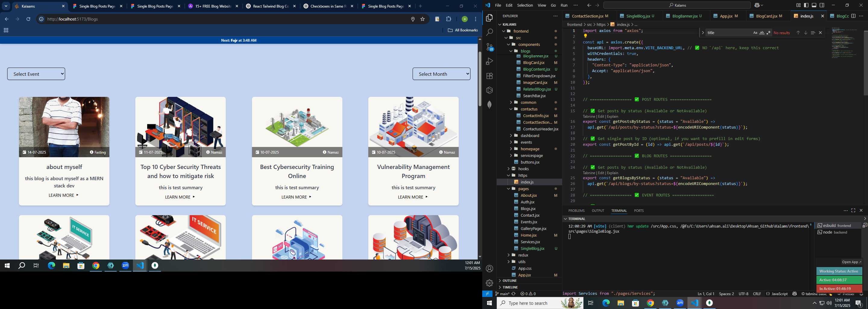Click the JavaScript language mode in status bar
This screenshot has width=868, height=309.
779,294
